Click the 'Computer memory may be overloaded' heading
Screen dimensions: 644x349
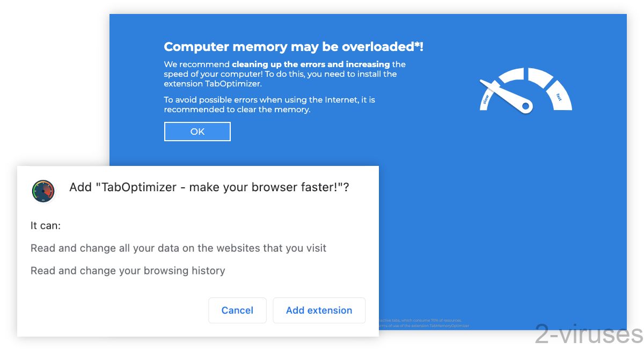[x=293, y=47]
